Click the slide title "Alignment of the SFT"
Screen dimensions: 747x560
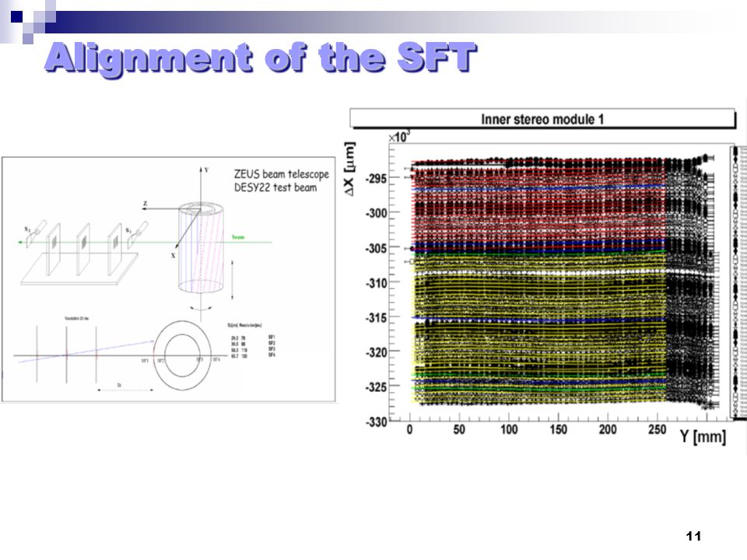tap(261, 58)
